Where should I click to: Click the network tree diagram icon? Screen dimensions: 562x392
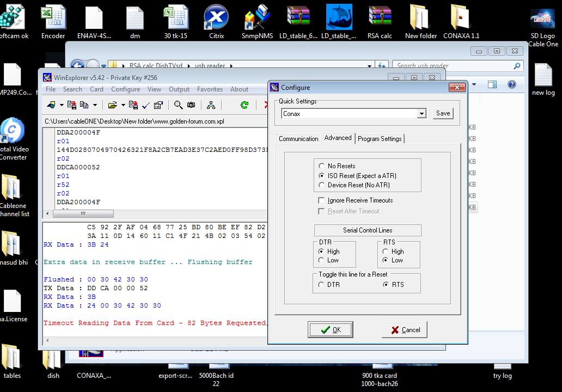pos(211,105)
